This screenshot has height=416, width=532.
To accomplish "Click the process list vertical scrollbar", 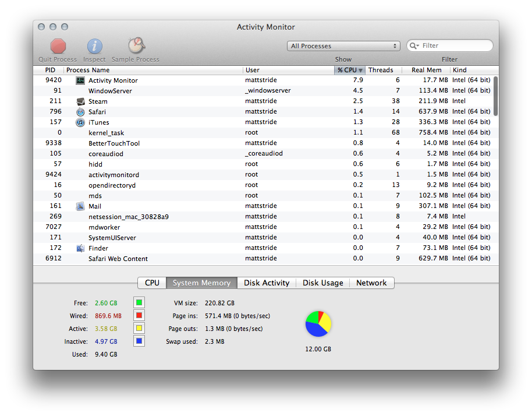I will click(495, 96).
